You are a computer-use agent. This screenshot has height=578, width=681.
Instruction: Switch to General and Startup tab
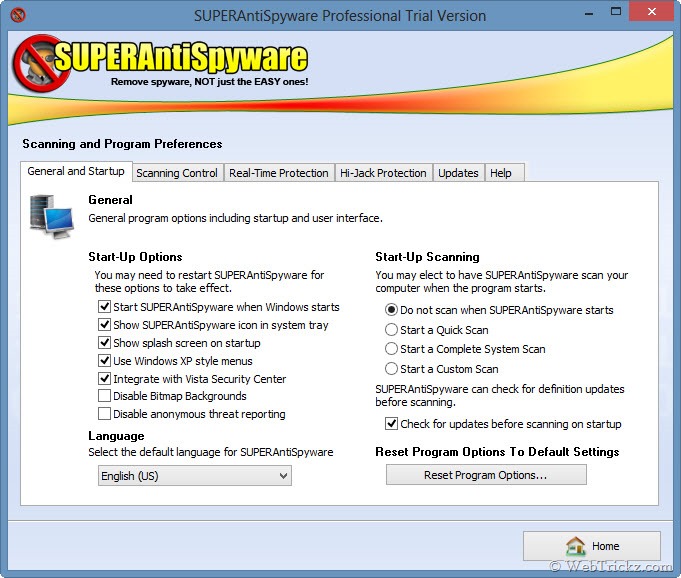pos(76,172)
